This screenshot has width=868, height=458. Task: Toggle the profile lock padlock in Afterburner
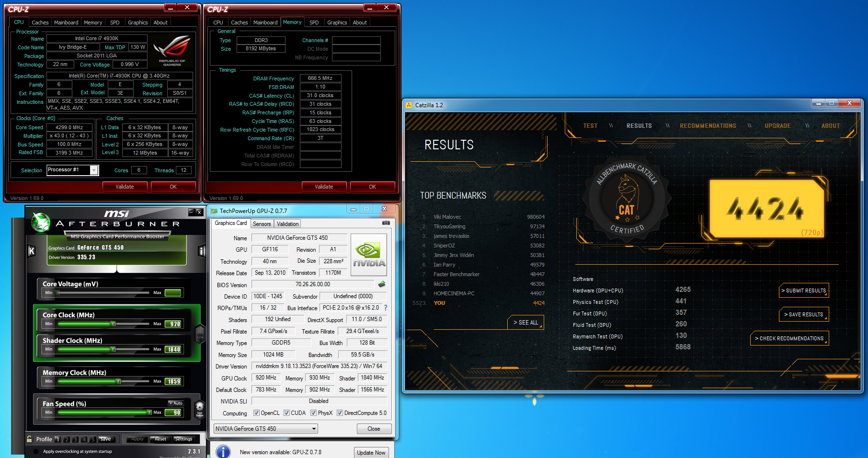point(29,439)
